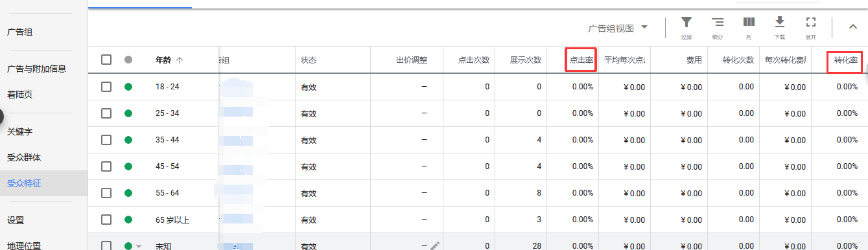This screenshot has height=250, width=868.
Task: Sort by the 出价调整 column header
Action: pos(412,60)
